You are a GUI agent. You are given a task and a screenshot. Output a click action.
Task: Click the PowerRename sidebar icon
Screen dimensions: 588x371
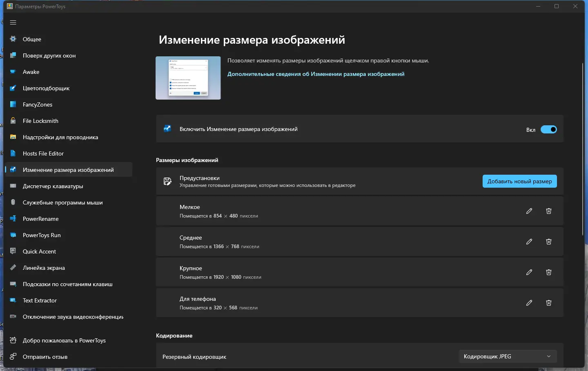pos(13,219)
